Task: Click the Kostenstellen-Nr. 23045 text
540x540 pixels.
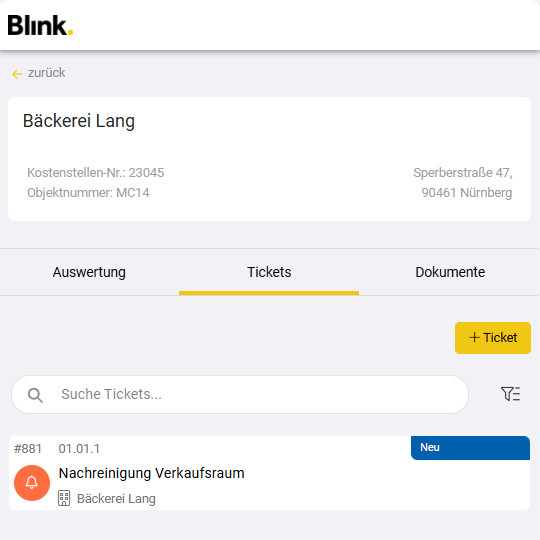Action: click(96, 173)
